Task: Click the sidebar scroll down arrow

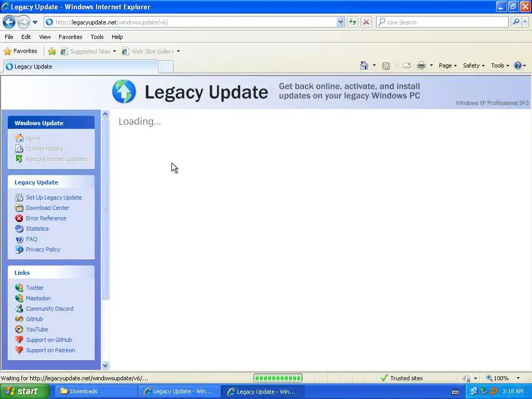Action: [x=105, y=365]
